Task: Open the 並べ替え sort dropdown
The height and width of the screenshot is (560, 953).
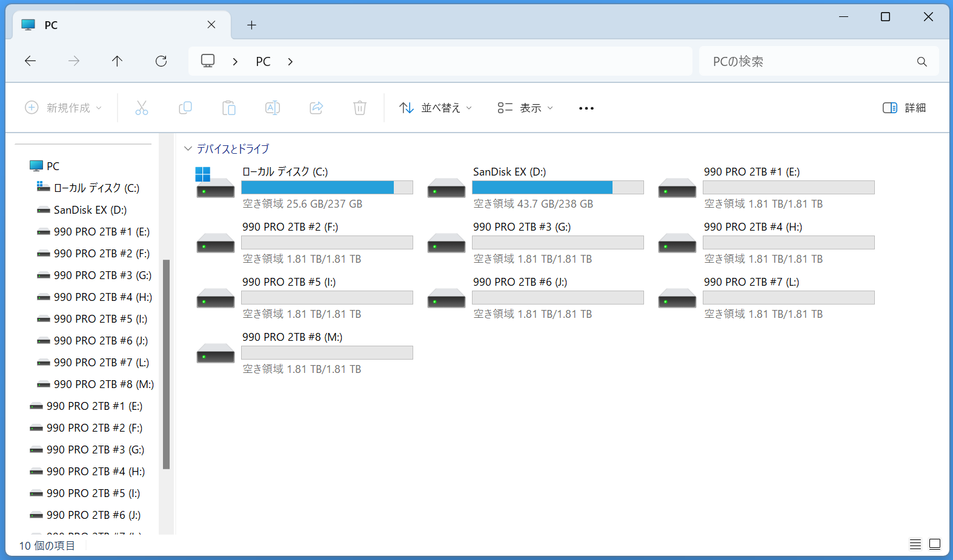Action: click(x=436, y=108)
